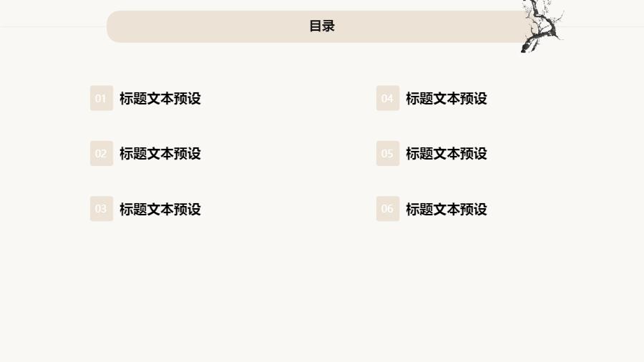The height and width of the screenshot is (362, 644).
Task: Select the 04 number badge
Action: 387,98
